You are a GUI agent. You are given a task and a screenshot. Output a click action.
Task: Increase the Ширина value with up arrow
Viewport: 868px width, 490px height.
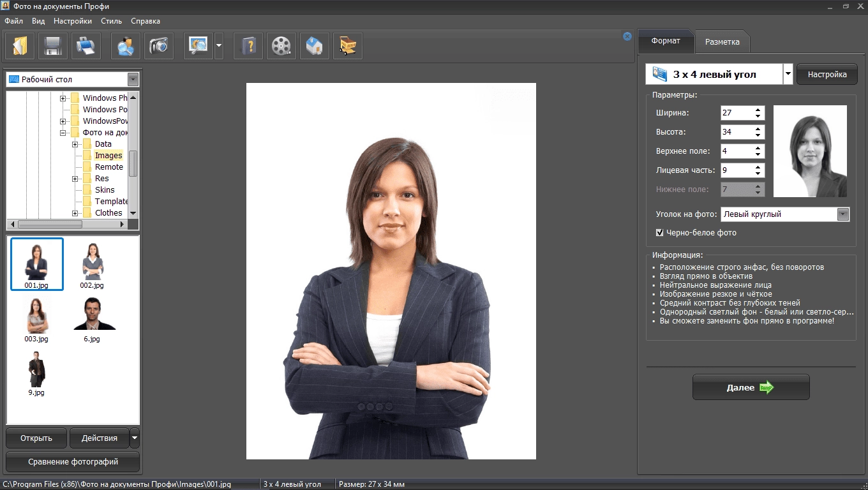758,110
